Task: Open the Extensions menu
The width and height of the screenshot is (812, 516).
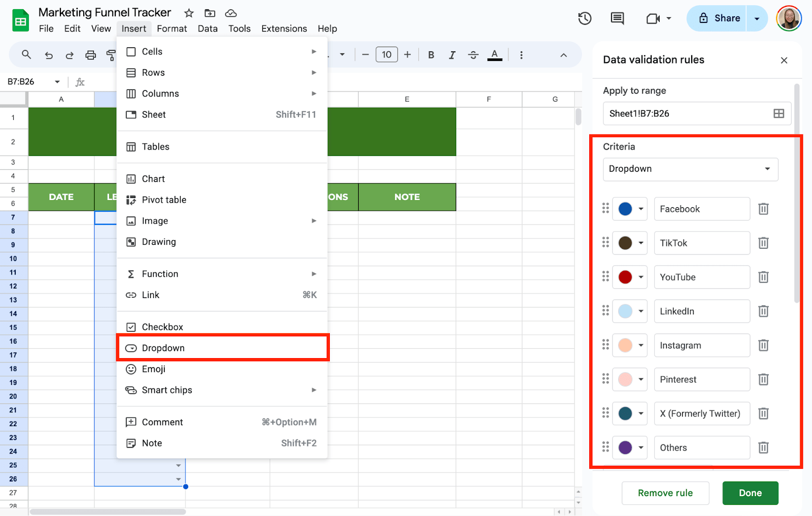Action: 284,28
